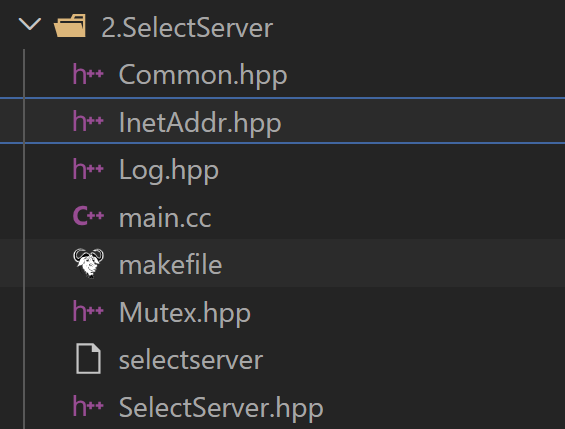
Task: Collapse the 2.SelectServer folder chevron
Action: (x=30, y=25)
